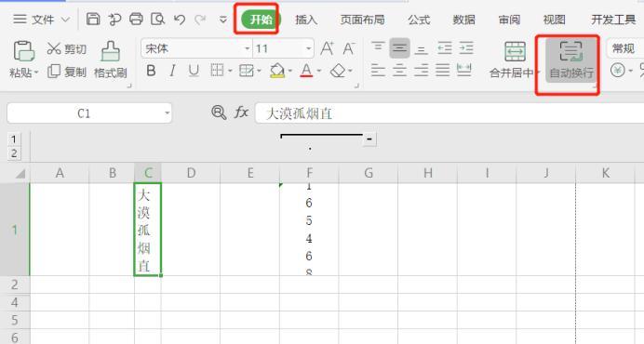Click the Print icon in quick toolbar

pos(136,19)
